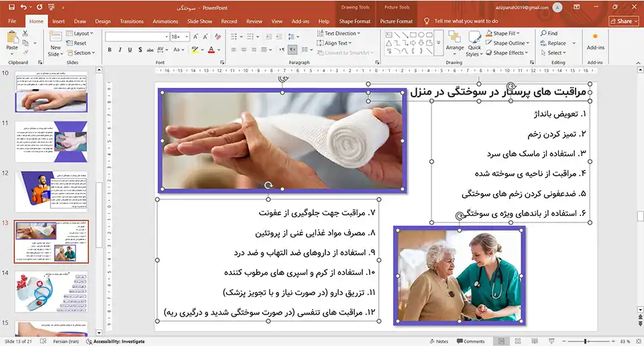Switch to Slide Sorter view
This screenshot has width=644, height=346.
click(x=518, y=341)
